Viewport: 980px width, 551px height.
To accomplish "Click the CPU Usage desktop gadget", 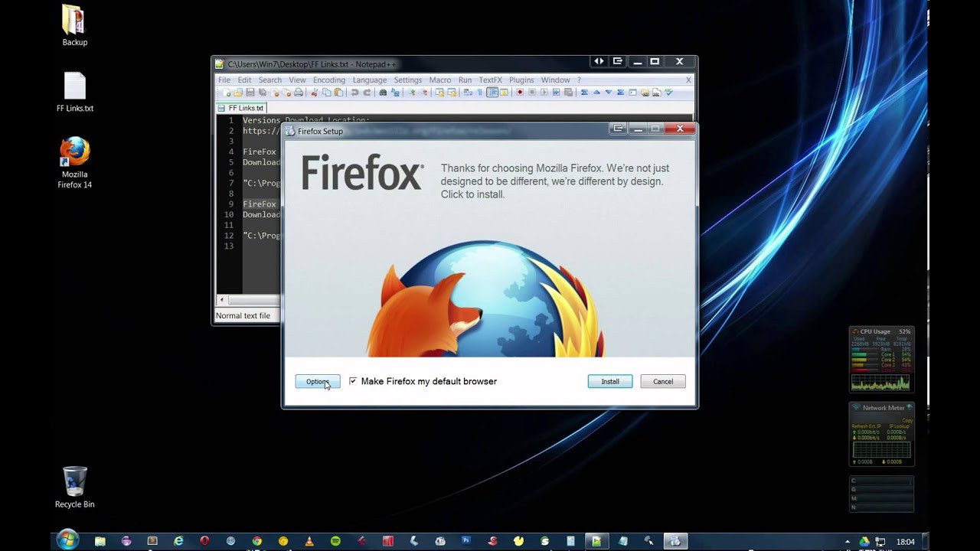I will (881, 360).
